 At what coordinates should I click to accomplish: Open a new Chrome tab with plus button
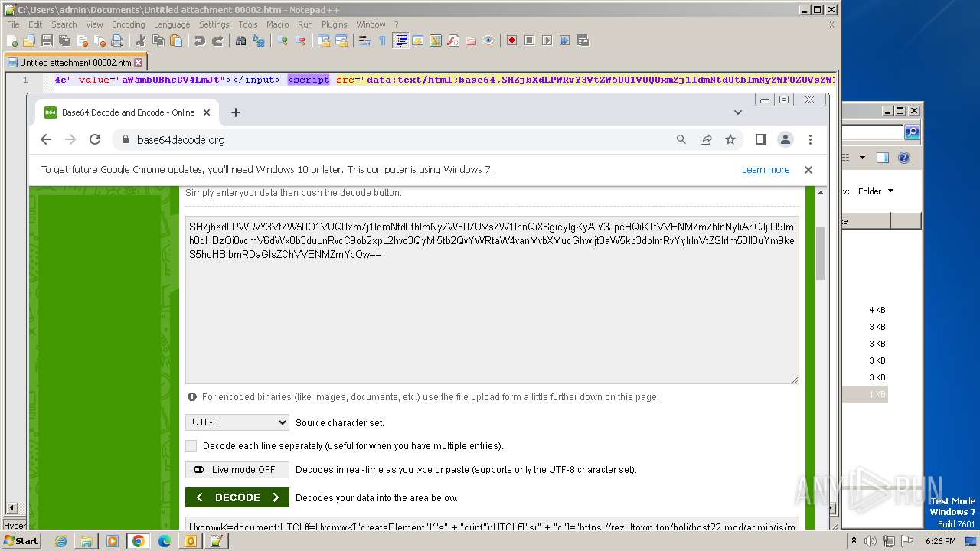[x=236, y=112]
